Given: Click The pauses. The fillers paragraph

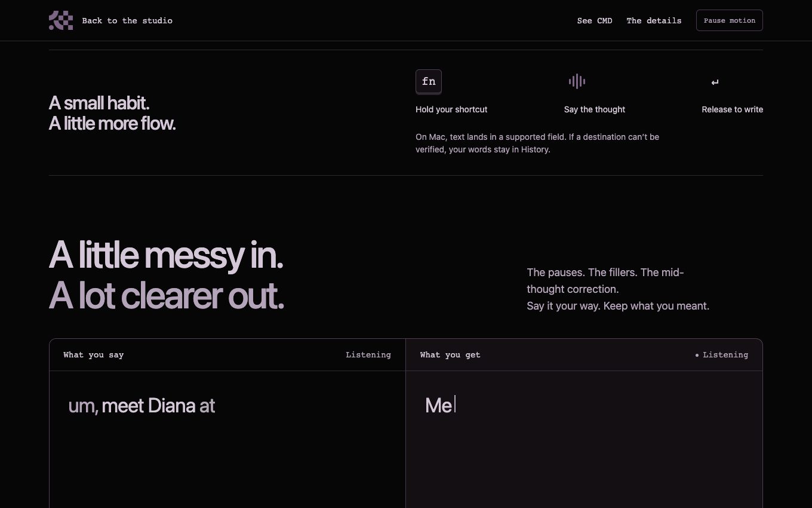Looking at the screenshot, I should coord(605,281).
